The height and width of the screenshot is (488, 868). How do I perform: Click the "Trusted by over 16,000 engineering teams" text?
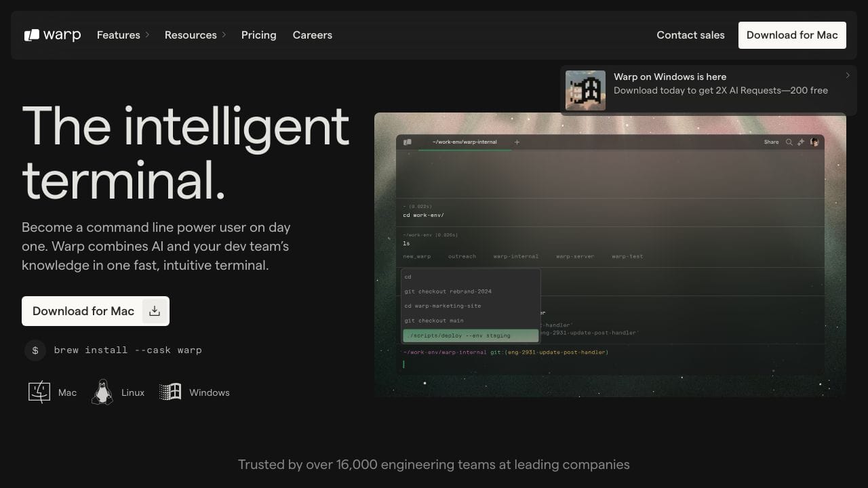[434, 465]
